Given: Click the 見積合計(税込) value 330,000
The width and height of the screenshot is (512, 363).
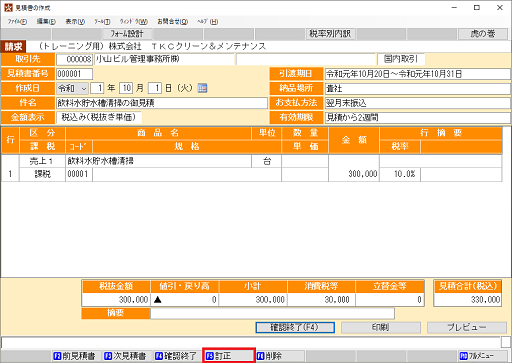Looking at the screenshot, I should (468, 300).
